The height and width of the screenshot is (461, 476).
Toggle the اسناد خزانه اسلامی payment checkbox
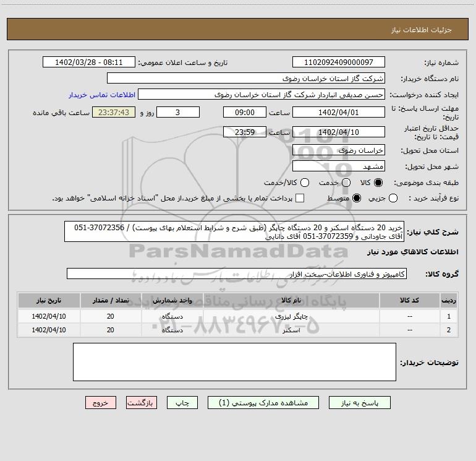[300, 198]
